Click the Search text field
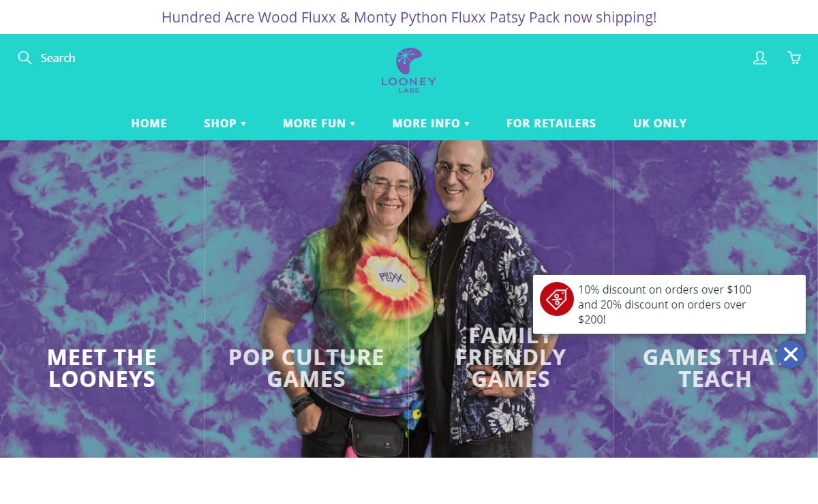Screen dimensions: 818x504 coord(58,58)
